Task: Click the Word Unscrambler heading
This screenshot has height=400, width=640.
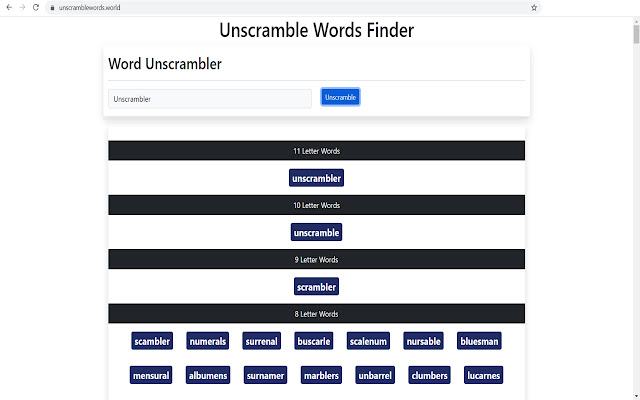Action: pyautogui.click(x=165, y=64)
